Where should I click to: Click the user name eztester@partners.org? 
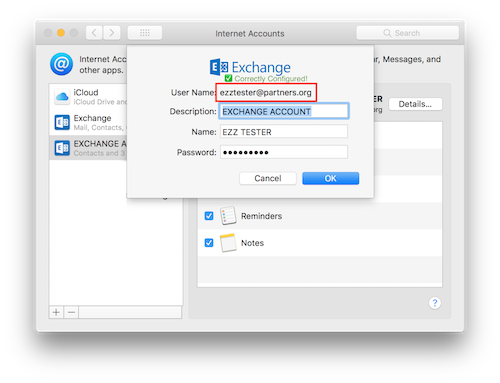[266, 93]
